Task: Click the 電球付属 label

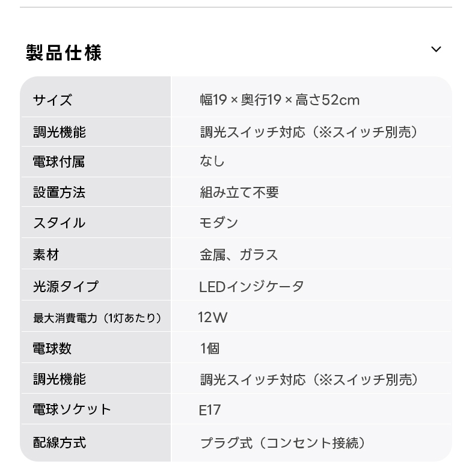Action: point(59,161)
